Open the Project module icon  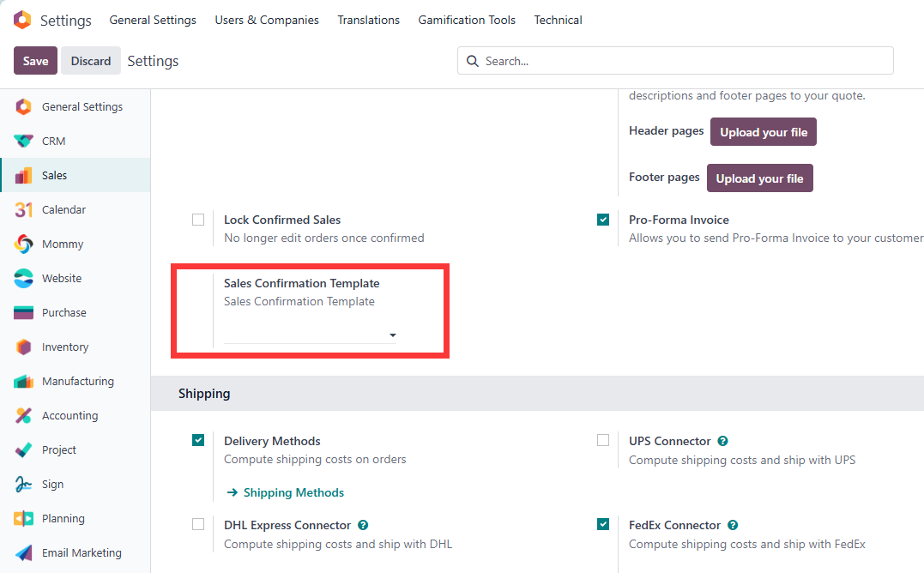coord(23,450)
